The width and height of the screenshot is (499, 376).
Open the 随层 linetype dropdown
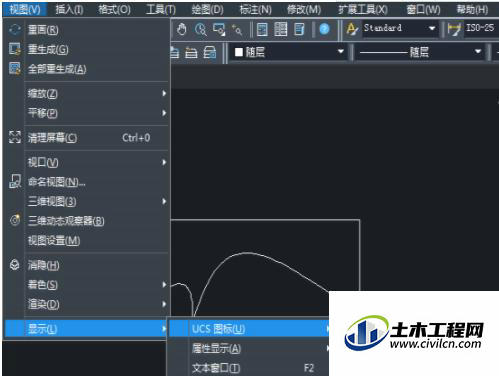click(478, 52)
